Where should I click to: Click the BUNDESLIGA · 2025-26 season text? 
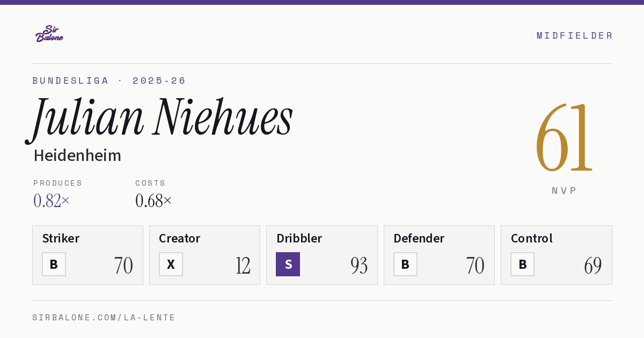point(109,80)
